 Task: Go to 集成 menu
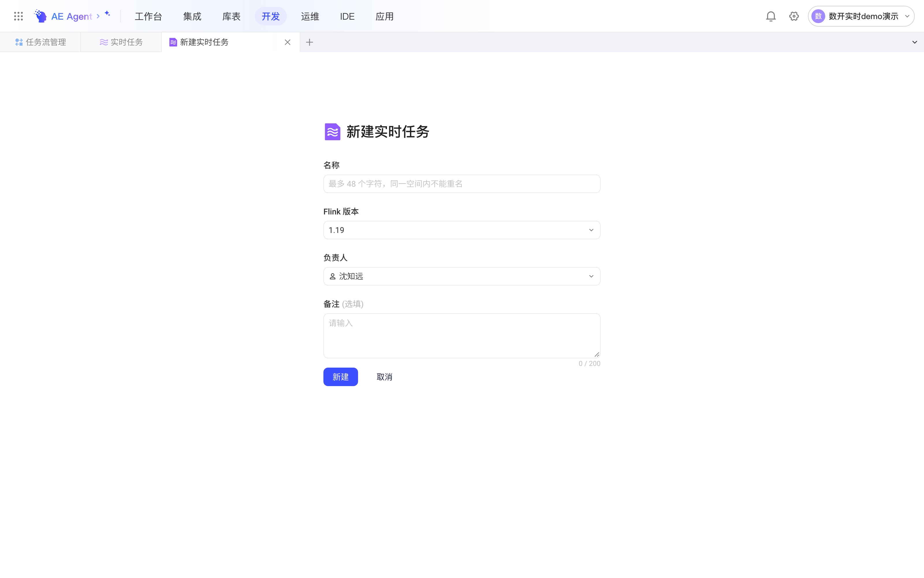192,16
